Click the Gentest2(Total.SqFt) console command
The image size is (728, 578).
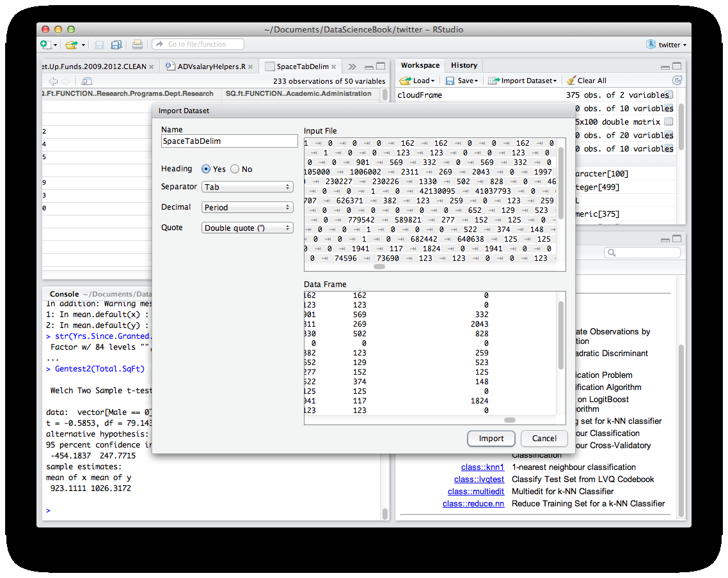[x=99, y=369]
